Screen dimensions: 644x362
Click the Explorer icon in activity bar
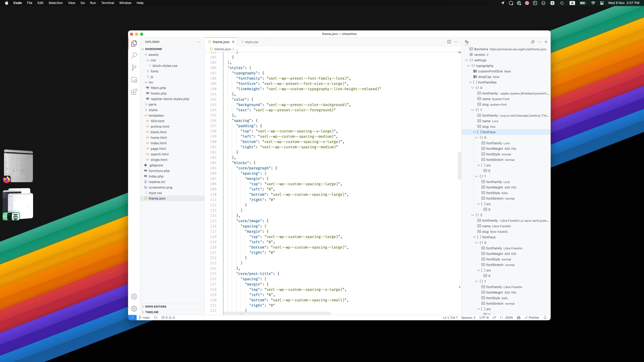(x=134, y=43)
